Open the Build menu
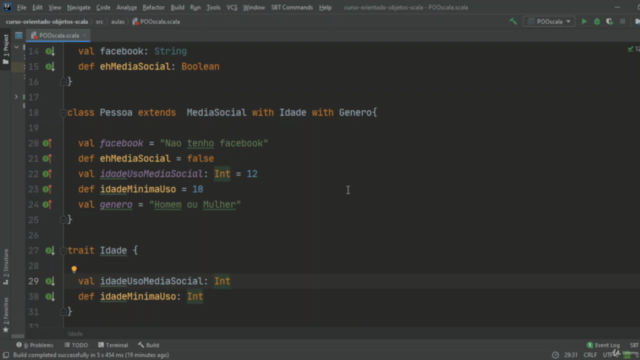This screenshot has width=640, height=360. click(177, 7)
